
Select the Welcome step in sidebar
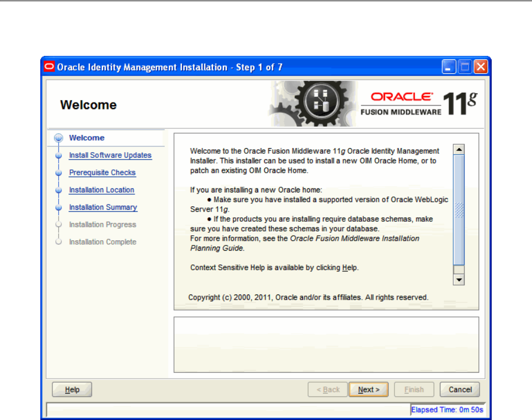pos(87,138)
